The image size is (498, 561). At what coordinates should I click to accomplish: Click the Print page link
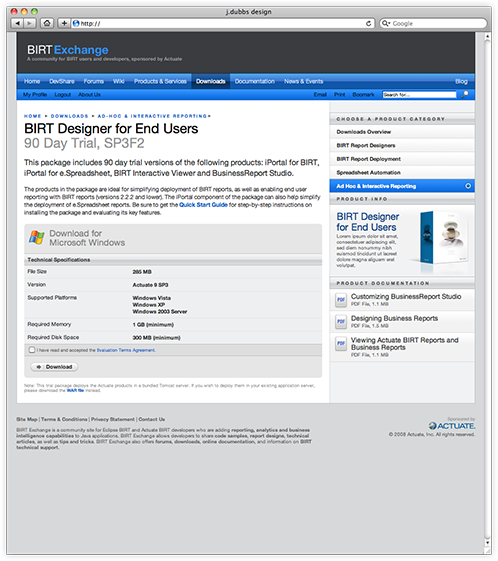point(340,94)
